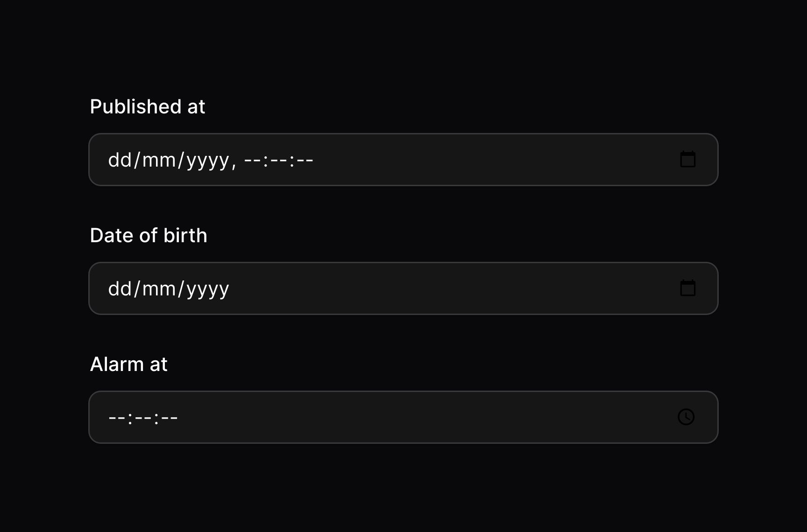Open the Date of birth calendar icon
This screenshot has width=807, height=532.
(x=687, y=288)
